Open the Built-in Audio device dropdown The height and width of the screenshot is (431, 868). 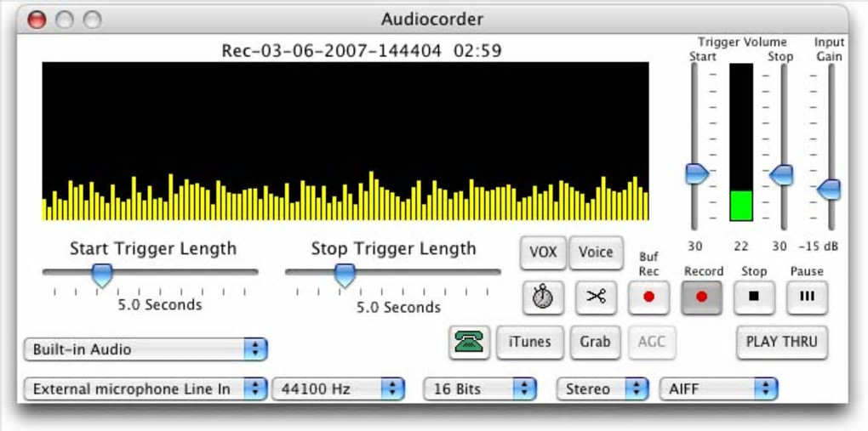146,349
